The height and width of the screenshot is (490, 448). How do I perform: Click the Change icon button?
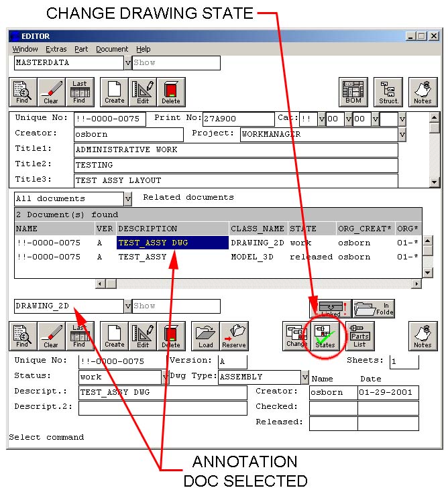[296, 336]
